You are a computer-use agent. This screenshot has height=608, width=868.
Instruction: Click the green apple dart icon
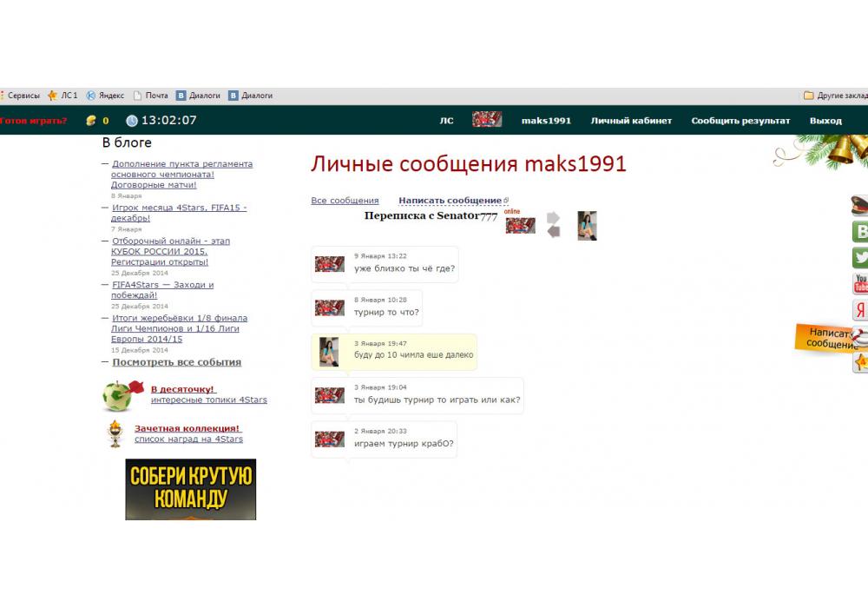(x=120, y=395)
